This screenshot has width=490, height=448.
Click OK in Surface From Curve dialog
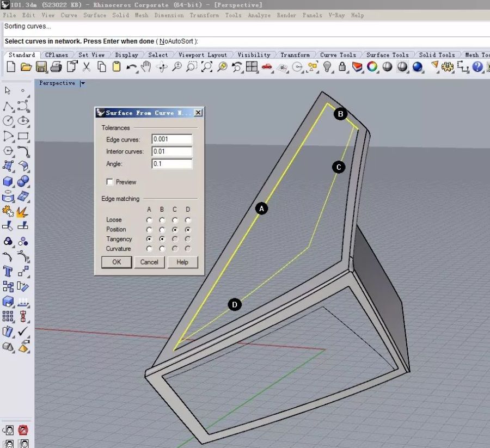pyautogui.click(x=117, y=262)
